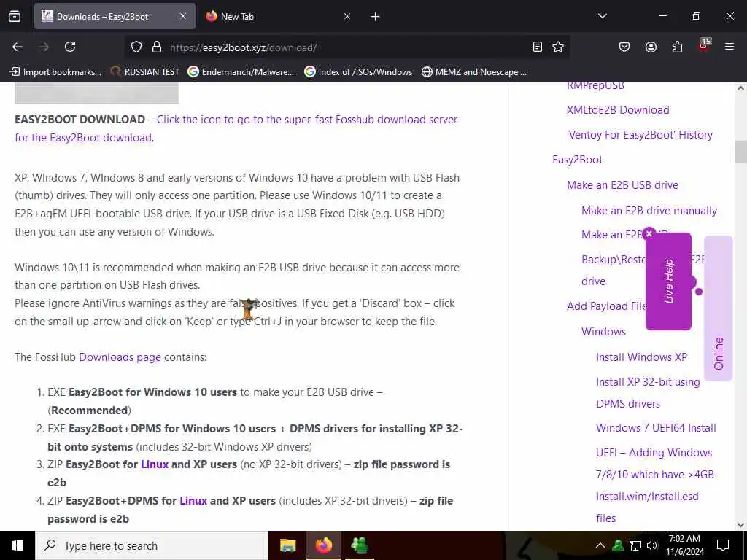747x560 pixels.
Task: Open a new tab with plus
Action: pyautogui.click(x=376, y=17)
